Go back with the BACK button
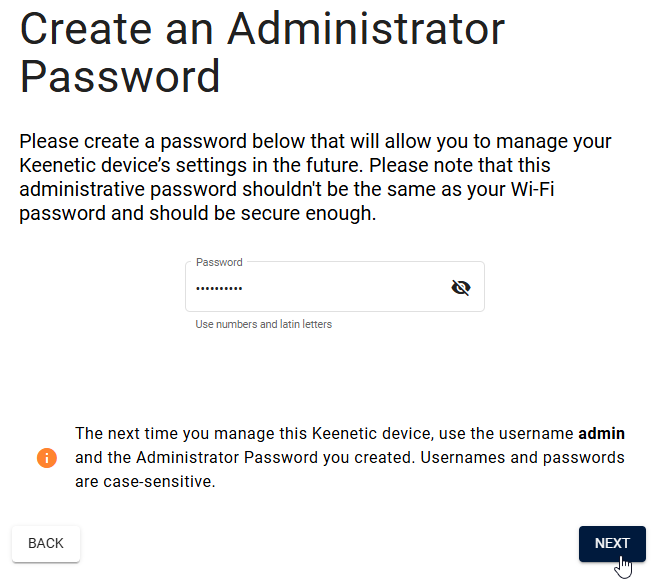660x586 pixels. [46, 543]
